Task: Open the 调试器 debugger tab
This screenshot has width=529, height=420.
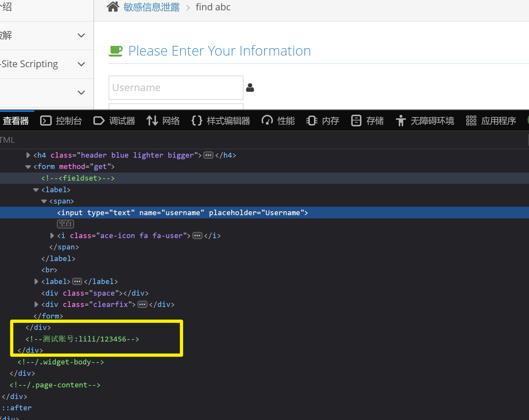Action: (x=122, y=121)
